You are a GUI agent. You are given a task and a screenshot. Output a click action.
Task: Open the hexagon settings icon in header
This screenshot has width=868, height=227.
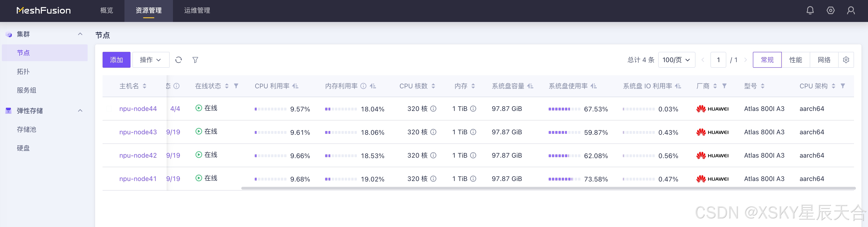click(x=831, y=11)
